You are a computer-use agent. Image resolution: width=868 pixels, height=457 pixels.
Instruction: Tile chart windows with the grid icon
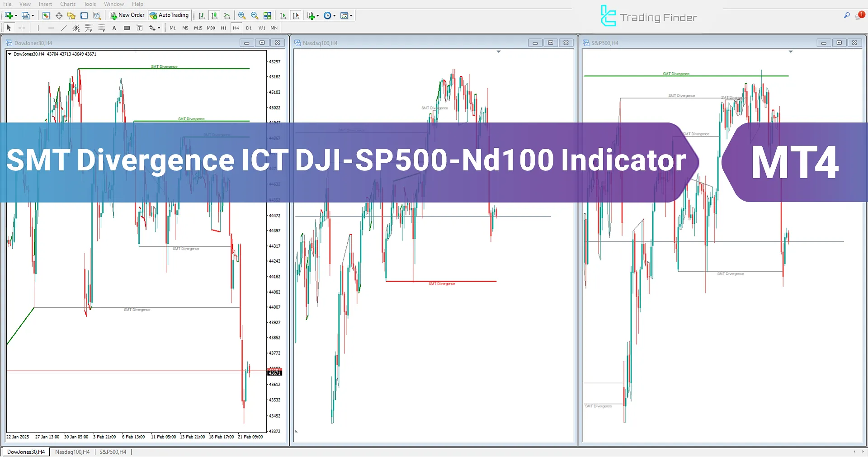click(267, 15)
